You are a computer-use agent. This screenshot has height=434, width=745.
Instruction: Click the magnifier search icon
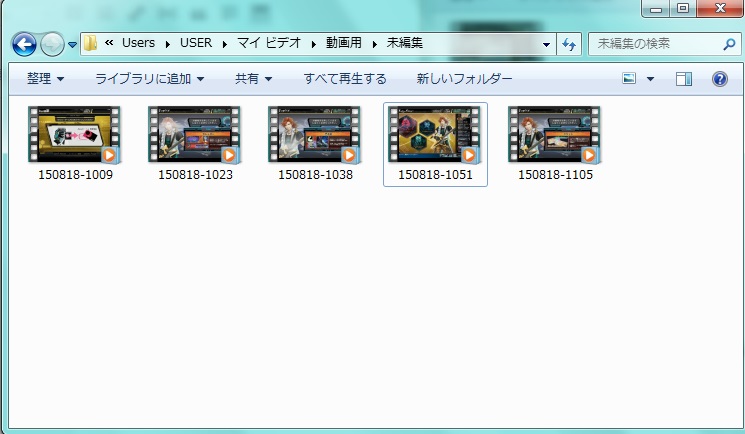tap(729, 44)
